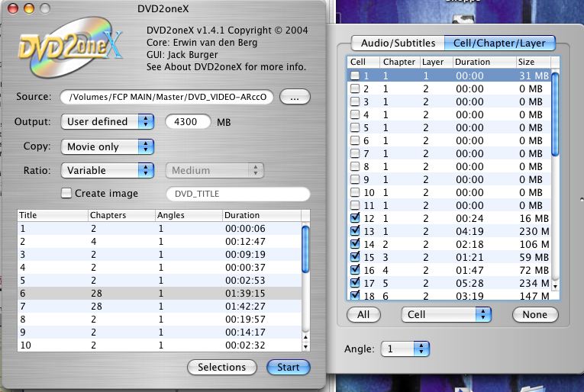
Task: Check the cell 11 checkbox
Action: (355, 205)
